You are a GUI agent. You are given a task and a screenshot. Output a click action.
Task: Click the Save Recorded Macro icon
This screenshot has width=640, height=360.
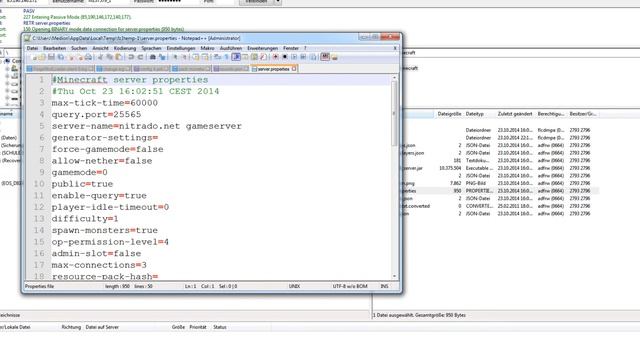pyautogui.click(x=312, y=57)
